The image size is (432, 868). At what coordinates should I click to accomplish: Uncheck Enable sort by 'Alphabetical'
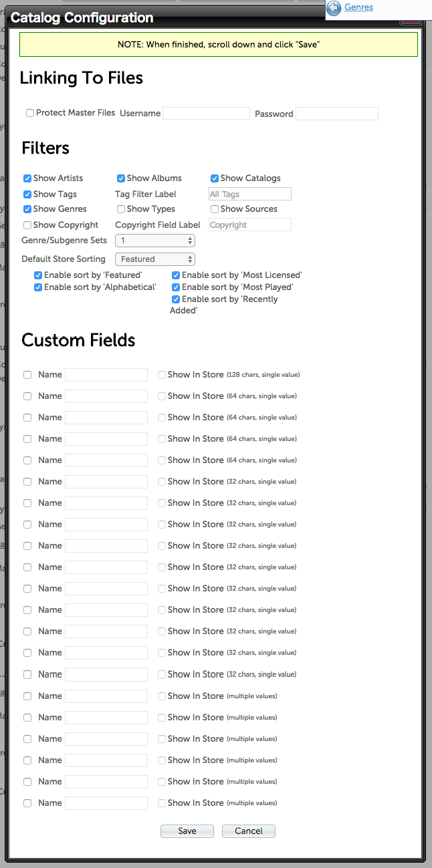click(38, 287)
